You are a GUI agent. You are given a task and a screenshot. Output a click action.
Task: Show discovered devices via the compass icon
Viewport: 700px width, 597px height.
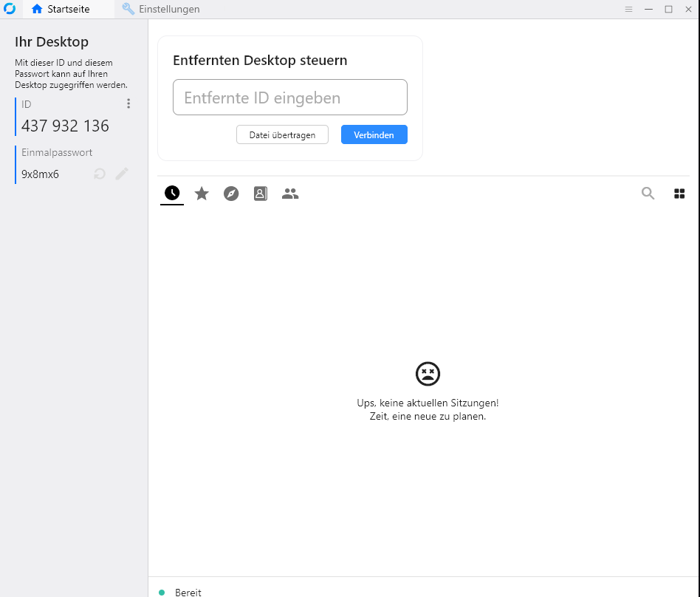[231, 194]
